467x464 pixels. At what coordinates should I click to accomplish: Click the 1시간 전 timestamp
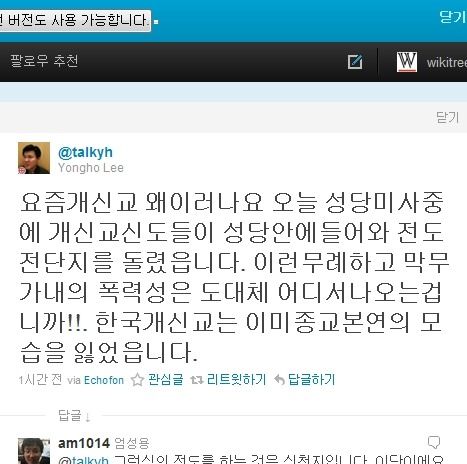[x=40, y=380]
